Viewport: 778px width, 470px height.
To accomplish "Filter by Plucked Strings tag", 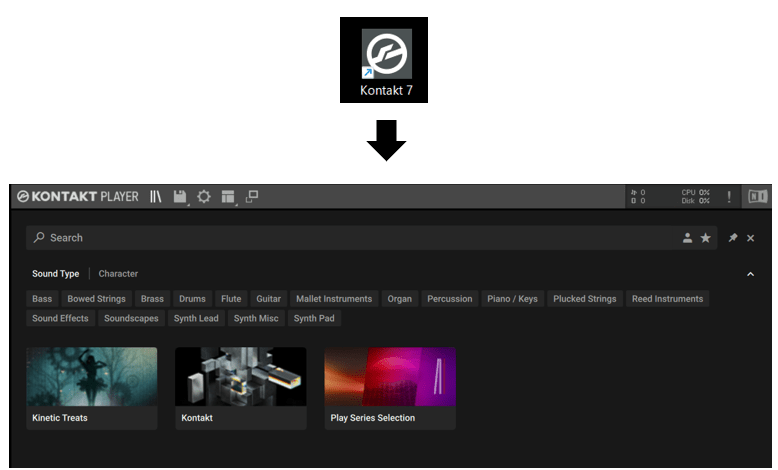I will (x=585, y=299).
